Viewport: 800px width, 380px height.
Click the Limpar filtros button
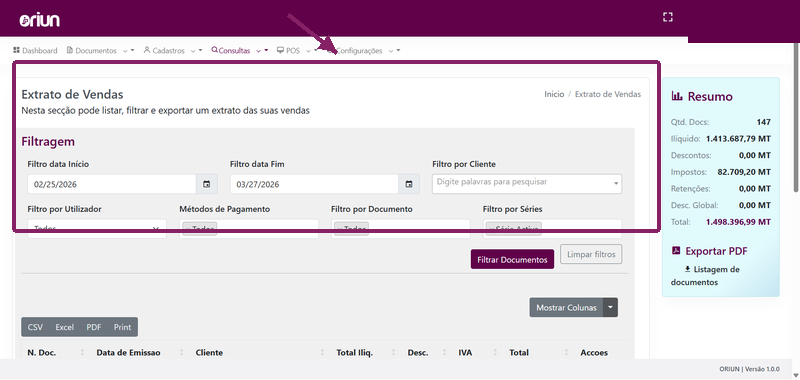[x=591, y=254]
